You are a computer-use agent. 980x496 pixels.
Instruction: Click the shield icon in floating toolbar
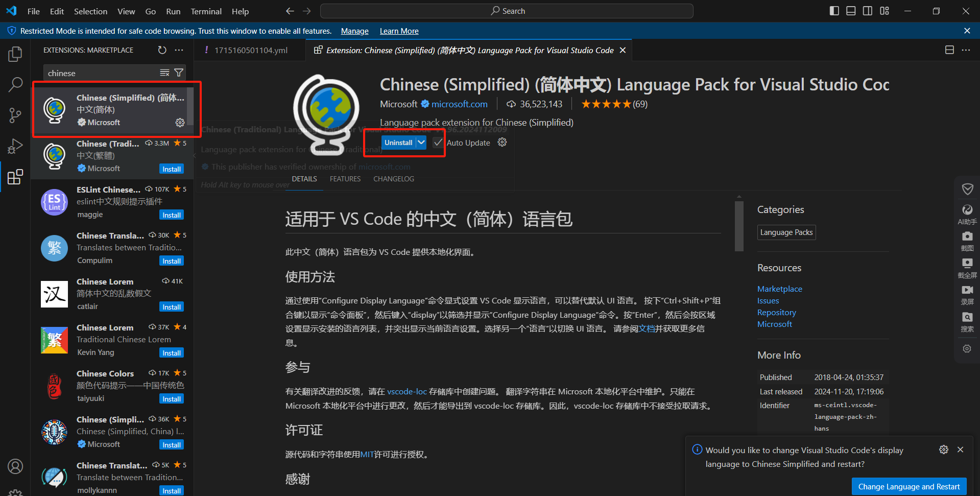tap(967, 190)
